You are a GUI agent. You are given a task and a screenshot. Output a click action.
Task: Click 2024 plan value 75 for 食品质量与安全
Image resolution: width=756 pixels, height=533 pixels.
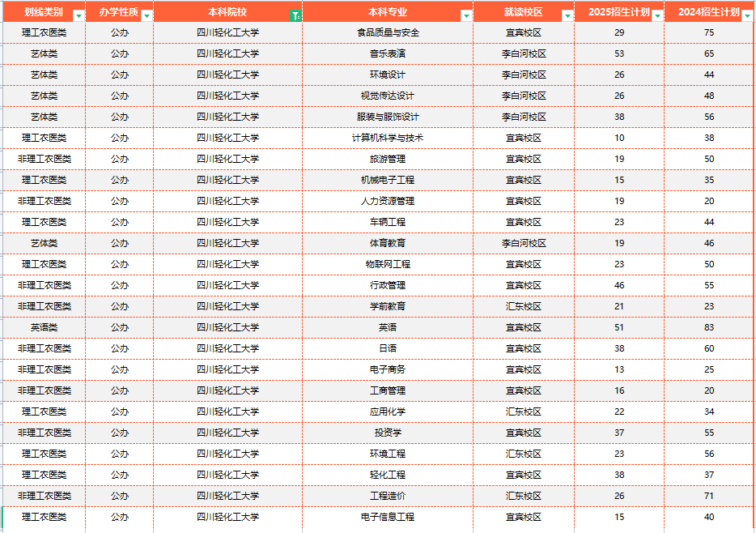tap(709, 32)
